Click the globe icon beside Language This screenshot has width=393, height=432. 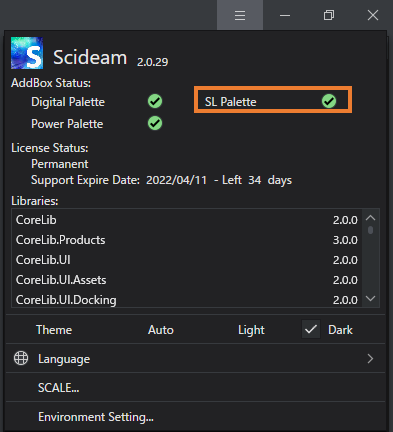coord(21,358)
